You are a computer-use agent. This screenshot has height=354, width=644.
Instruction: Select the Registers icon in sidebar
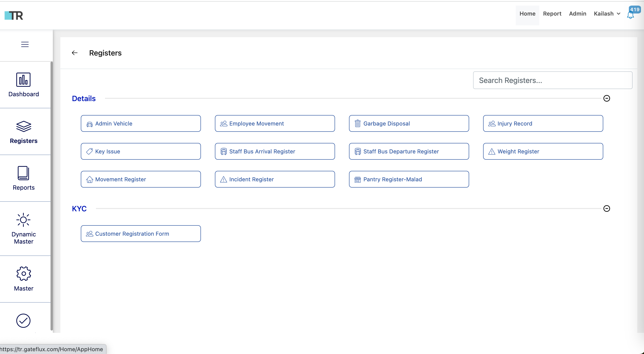pyautogui.click(x=24, y=132)
